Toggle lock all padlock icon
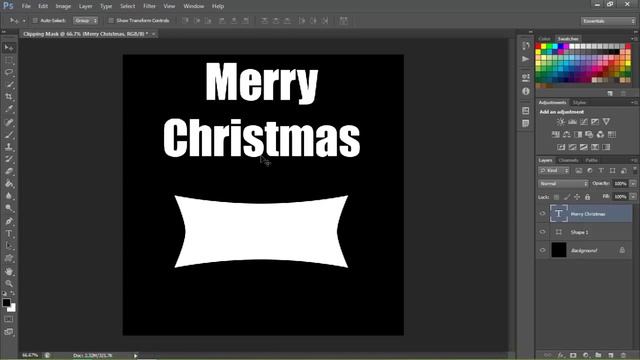 pyautogui.click(x=587, y=197)
